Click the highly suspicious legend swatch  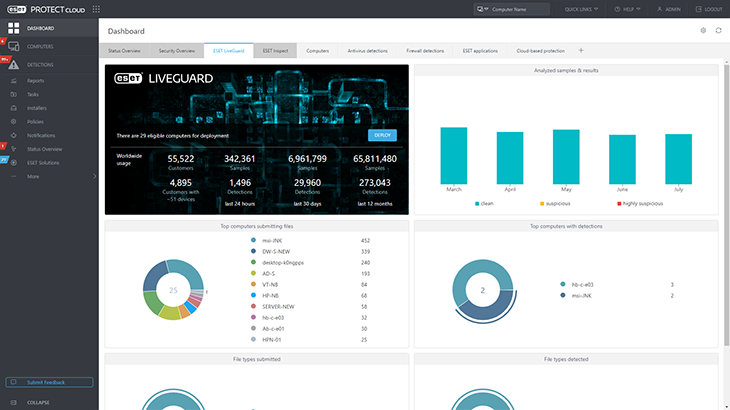coord(619,203)
